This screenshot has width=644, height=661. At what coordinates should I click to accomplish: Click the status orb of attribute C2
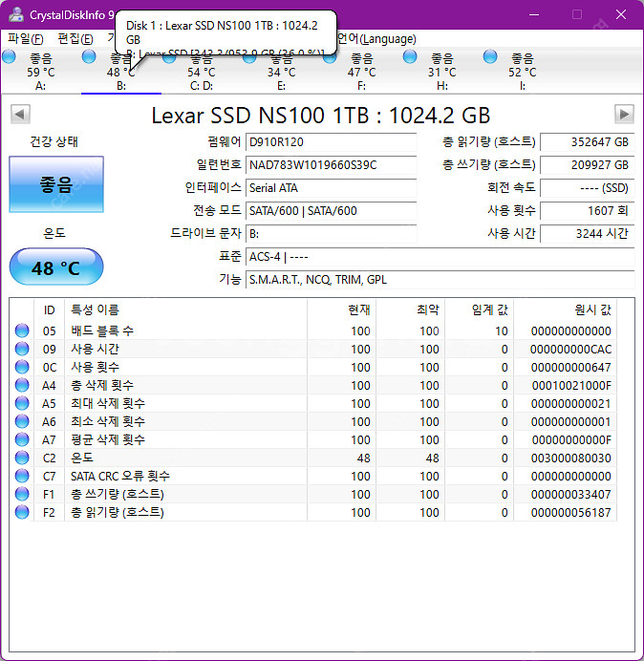(x=22, y=458)
